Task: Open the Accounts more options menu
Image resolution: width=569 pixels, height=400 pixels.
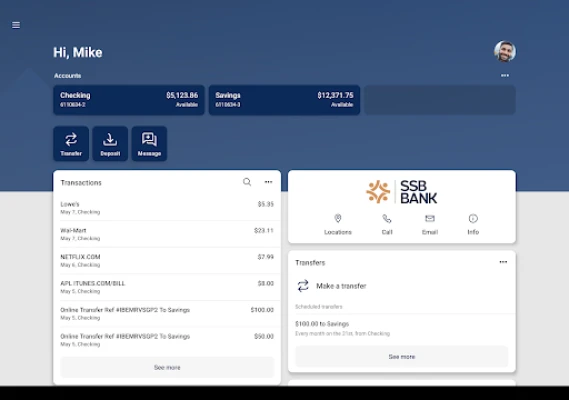Action: [505, 75]
